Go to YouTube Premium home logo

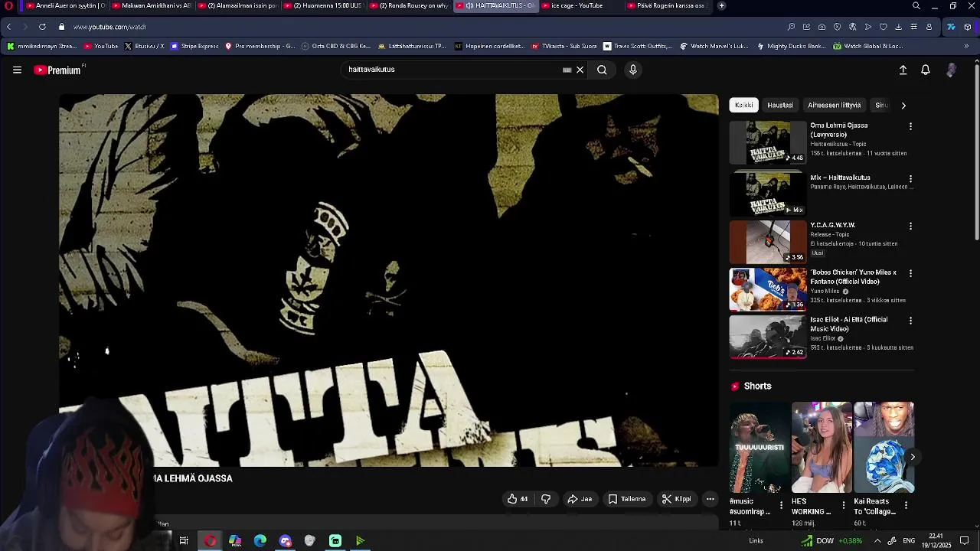tap(58, 70)
